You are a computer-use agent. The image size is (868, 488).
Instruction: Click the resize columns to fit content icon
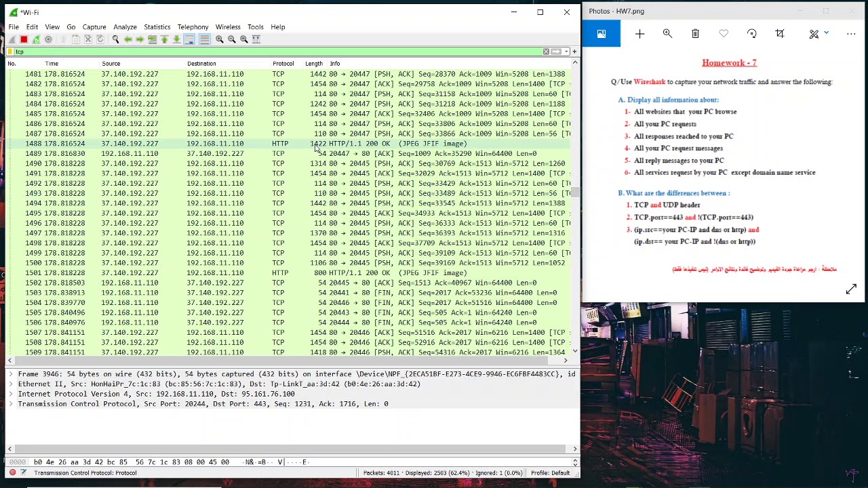pos(256,39)
